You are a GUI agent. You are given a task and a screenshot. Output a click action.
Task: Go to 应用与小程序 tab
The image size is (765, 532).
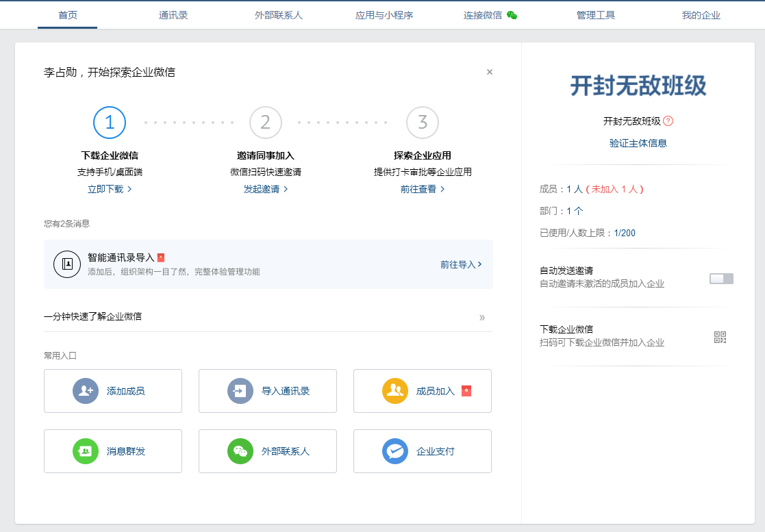pyautogui.click(x=384, y=15)
